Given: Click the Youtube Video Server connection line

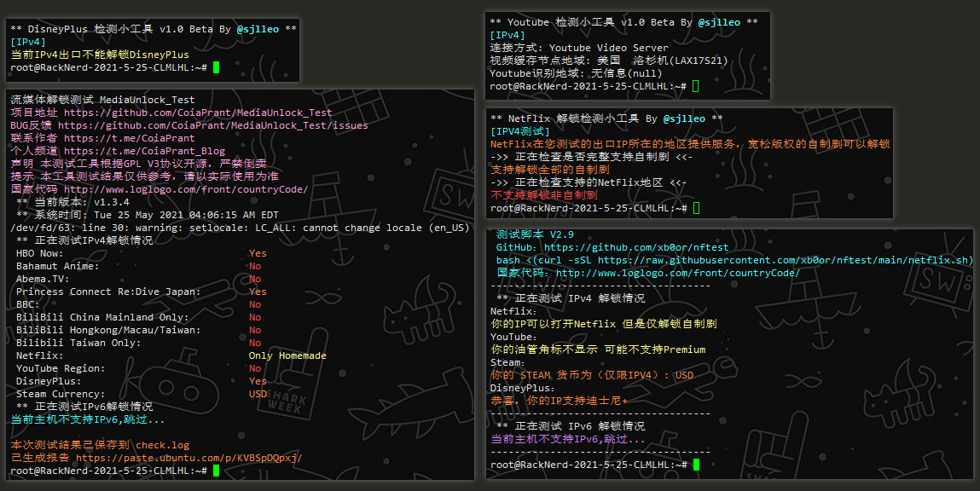Looking at the screenshot, I should coord(579,48).
